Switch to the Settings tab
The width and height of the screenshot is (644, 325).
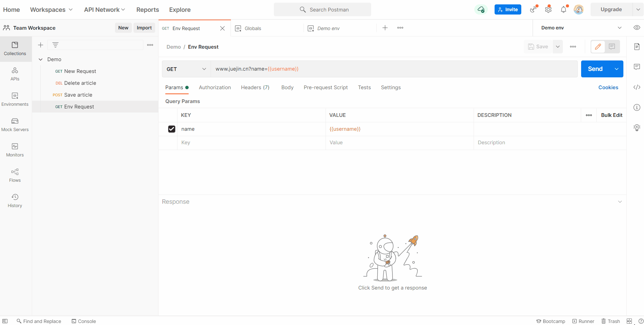(391, 87)
